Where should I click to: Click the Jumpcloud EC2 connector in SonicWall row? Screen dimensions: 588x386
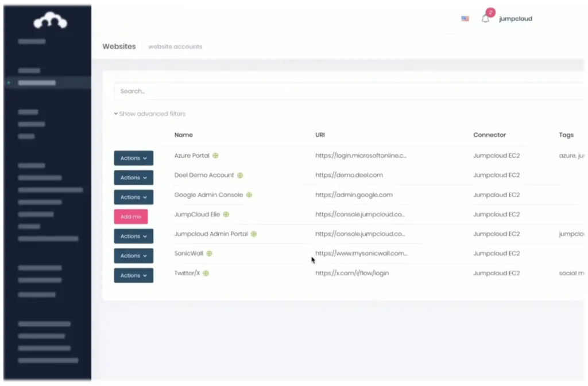(497, 253)
